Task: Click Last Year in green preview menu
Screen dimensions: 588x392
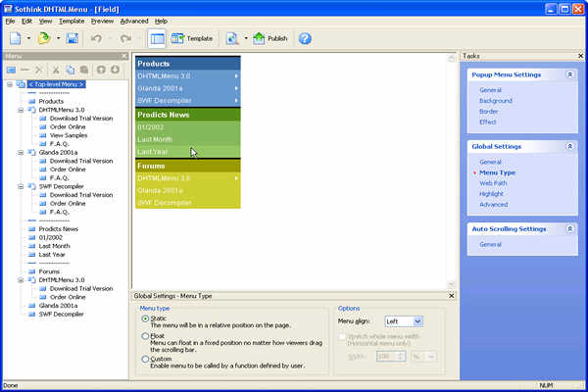Action: coord(187,152)
